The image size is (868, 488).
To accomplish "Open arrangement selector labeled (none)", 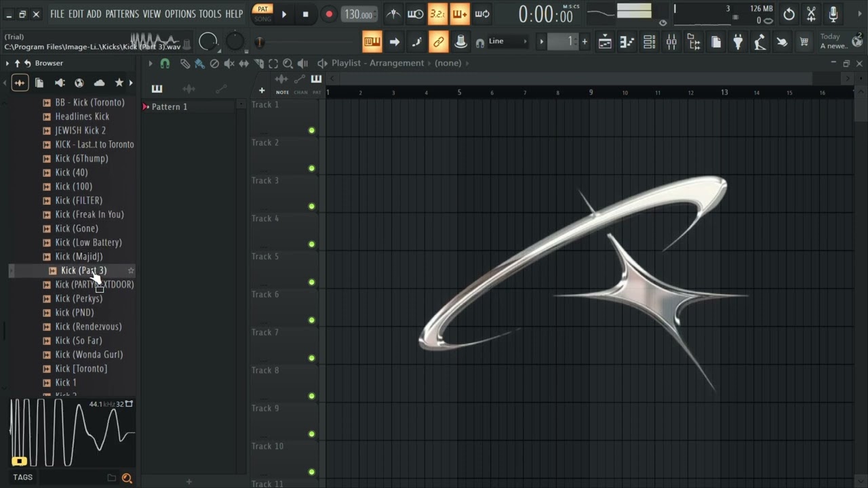I will coord(448,63).
